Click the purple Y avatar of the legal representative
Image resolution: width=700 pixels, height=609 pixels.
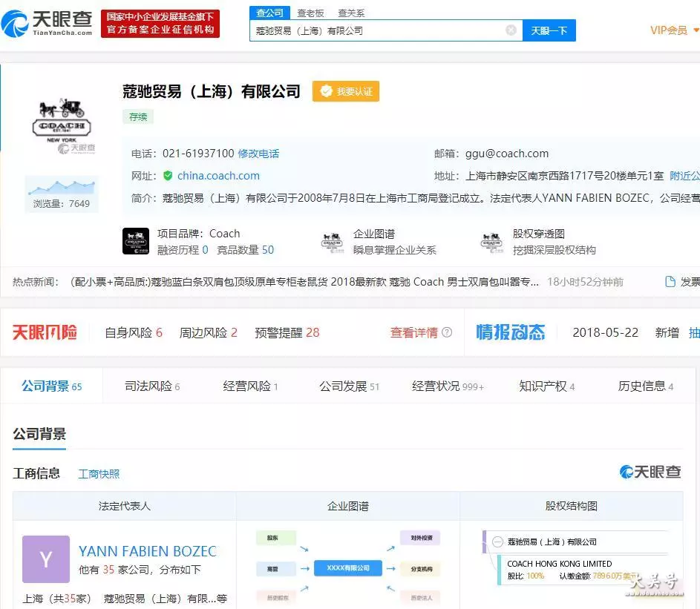click(x=46, y=559)
